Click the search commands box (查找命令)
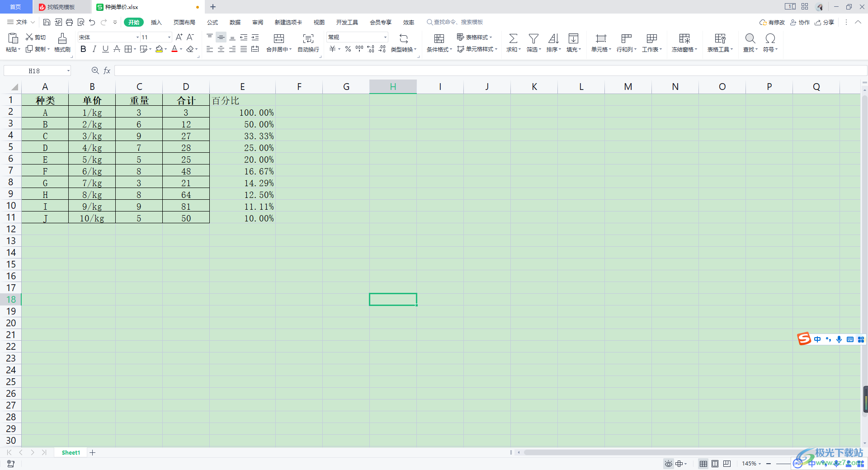The width and height of the screenshot is (868, 470). pyautogui.click(x=455, y=22)
